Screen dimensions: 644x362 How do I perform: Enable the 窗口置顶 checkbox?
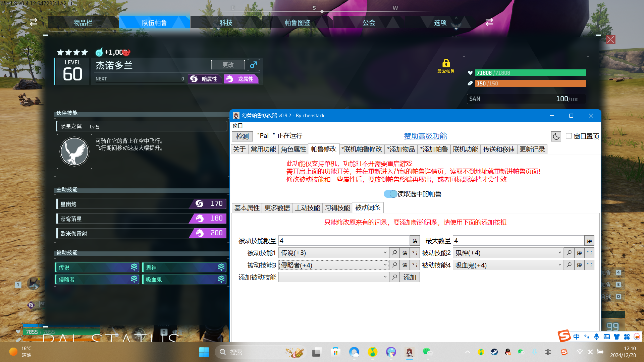point(569,136)
